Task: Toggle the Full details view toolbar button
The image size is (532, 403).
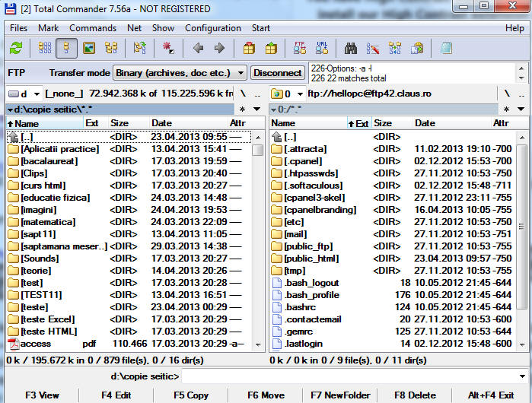Action: point(67,49)
